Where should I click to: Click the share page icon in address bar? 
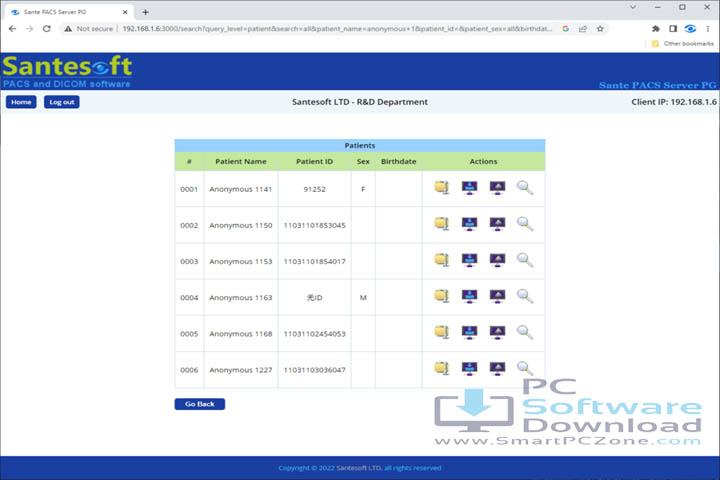coord(583,28)
